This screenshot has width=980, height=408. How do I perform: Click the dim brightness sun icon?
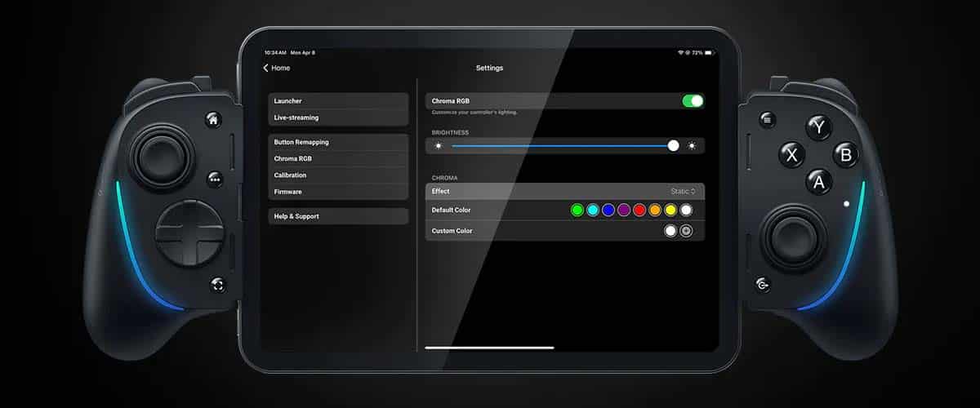pos(439,146)
